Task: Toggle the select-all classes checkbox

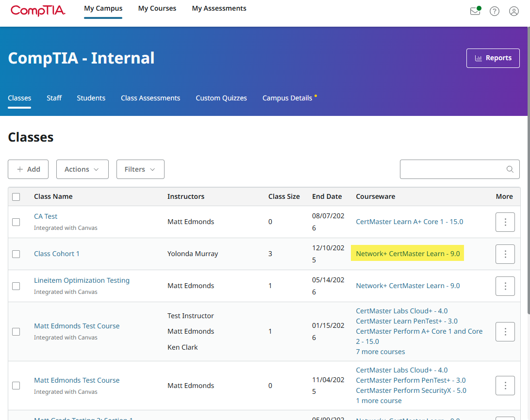Action: coord(16,197)
